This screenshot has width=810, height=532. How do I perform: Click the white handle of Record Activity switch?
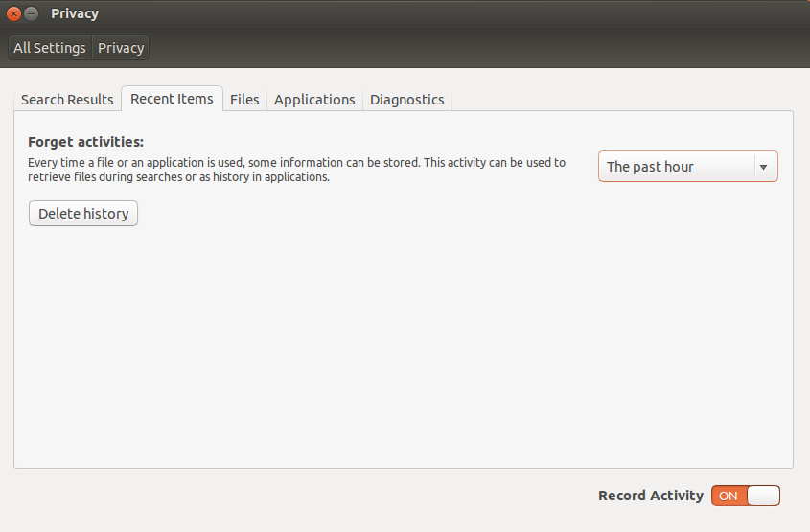pos(763,496)
